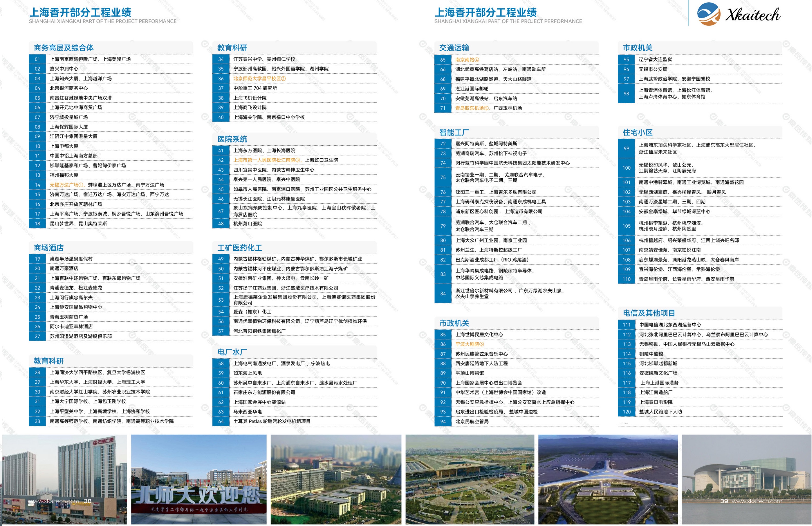812x526 pixels.
Task: Select row 69 湛江港国际邮轮
Action: (516, 89)
